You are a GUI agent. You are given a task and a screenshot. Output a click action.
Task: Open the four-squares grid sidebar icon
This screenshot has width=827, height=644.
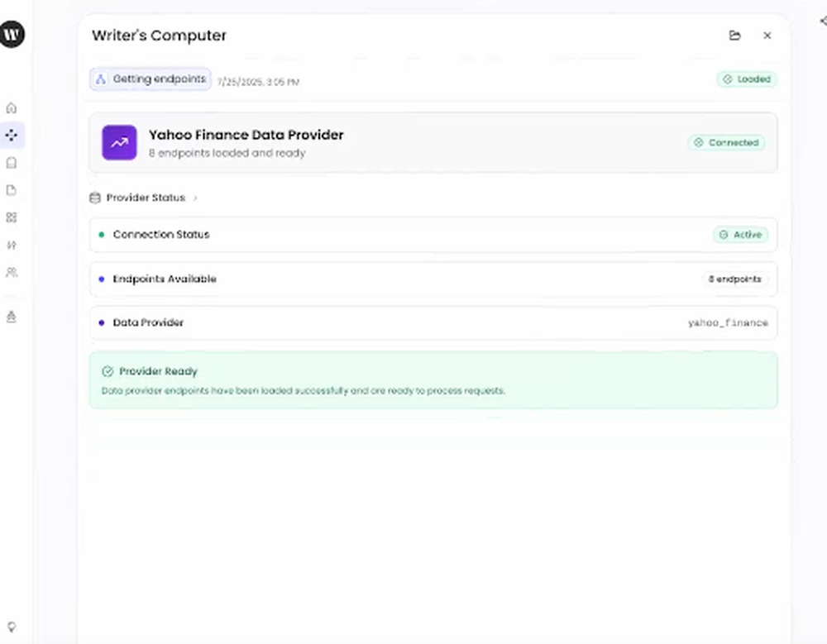(x=11, y=217)
